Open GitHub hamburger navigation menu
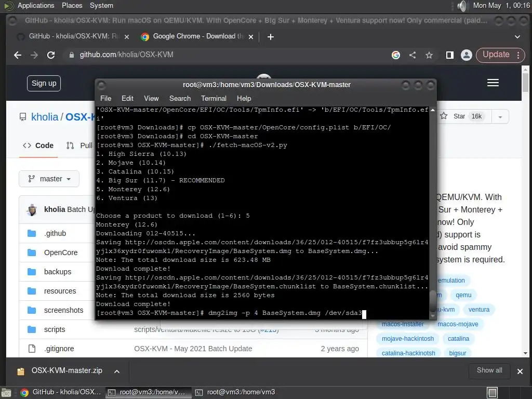532x399 pixels. point(493,83)
